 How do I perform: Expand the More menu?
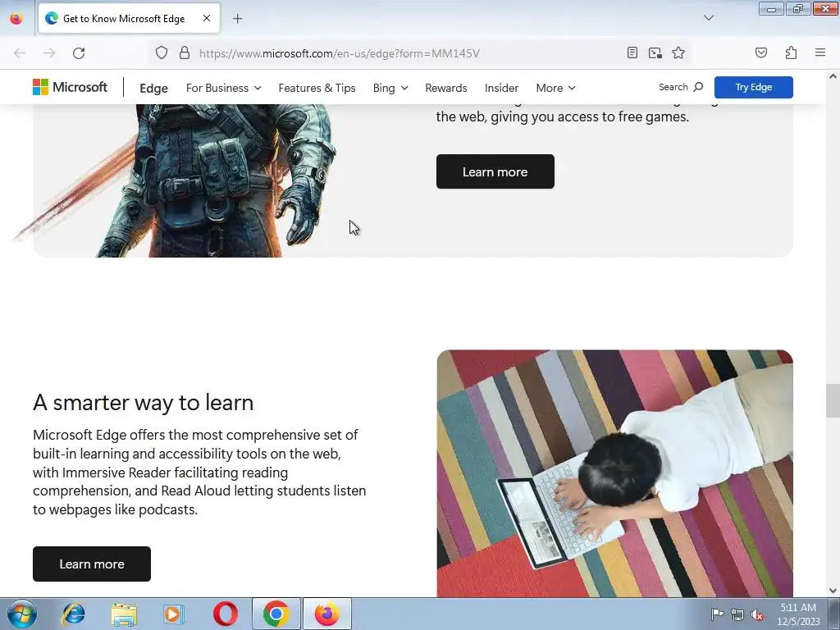tap(555, 88)
